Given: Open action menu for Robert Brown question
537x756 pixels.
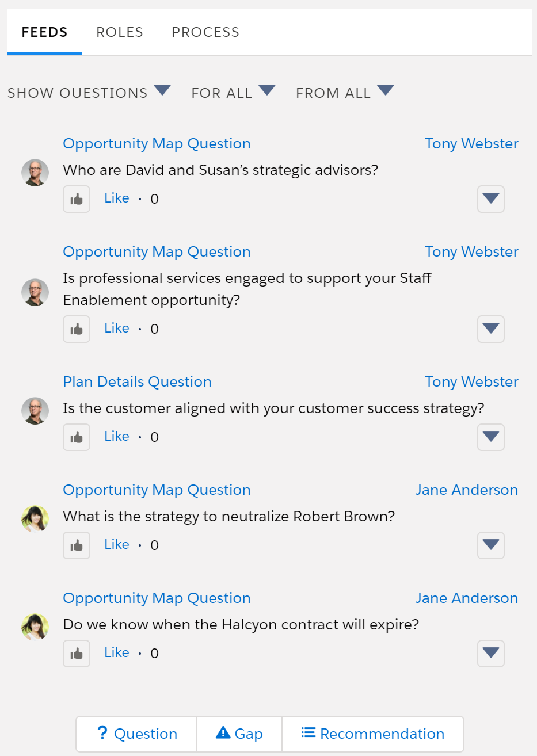Looking at the screenshot, I should pyautogui.click(x=491, y=545).
